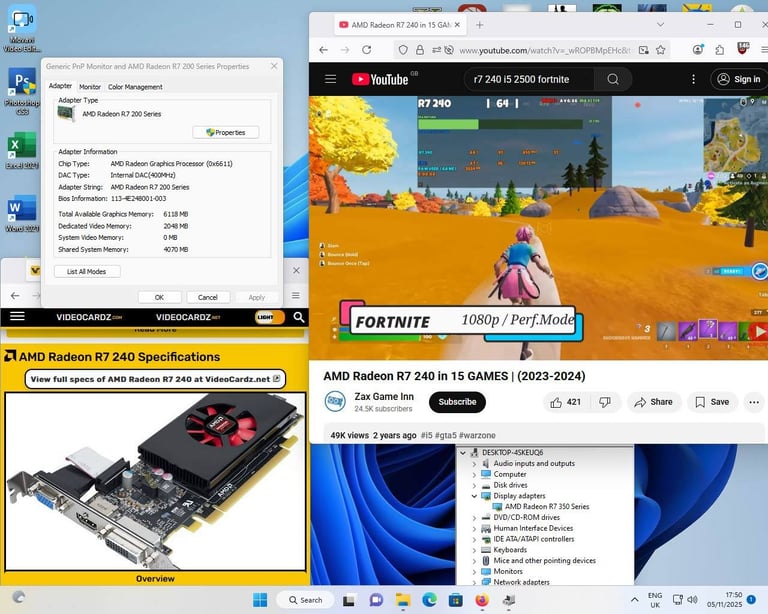Expand the Computer node in Device Manager

point(474,474)
